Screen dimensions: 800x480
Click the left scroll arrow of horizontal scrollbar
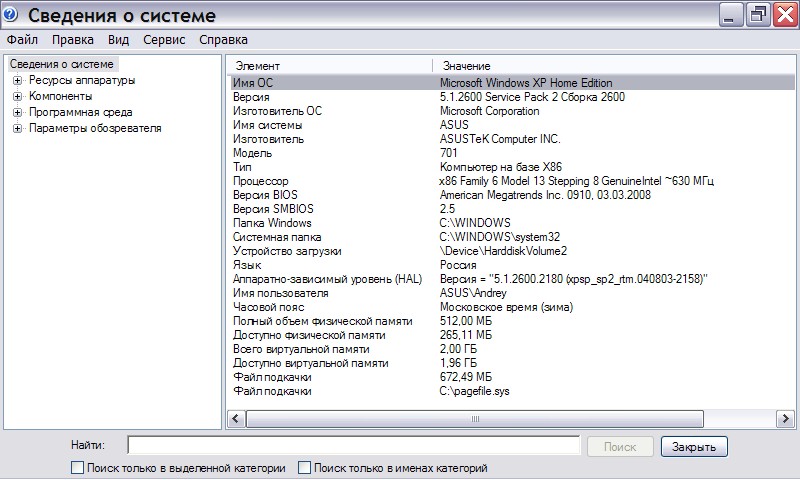click(237, 419)
